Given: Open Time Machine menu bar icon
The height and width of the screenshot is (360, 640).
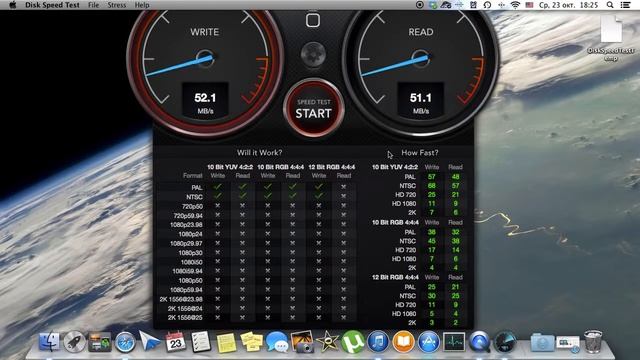Looking at the screenshot, I should (487, 5).
